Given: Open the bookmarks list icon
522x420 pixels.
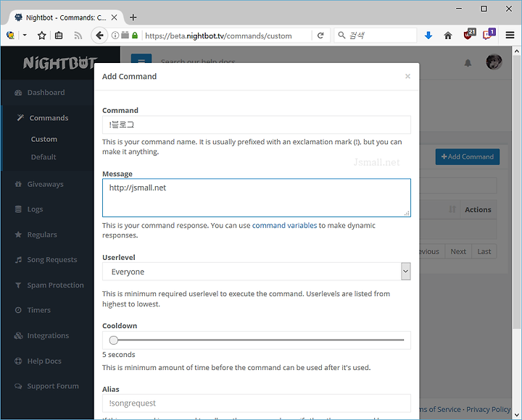Looking at the screenshot, I should (x=59, y=35).
